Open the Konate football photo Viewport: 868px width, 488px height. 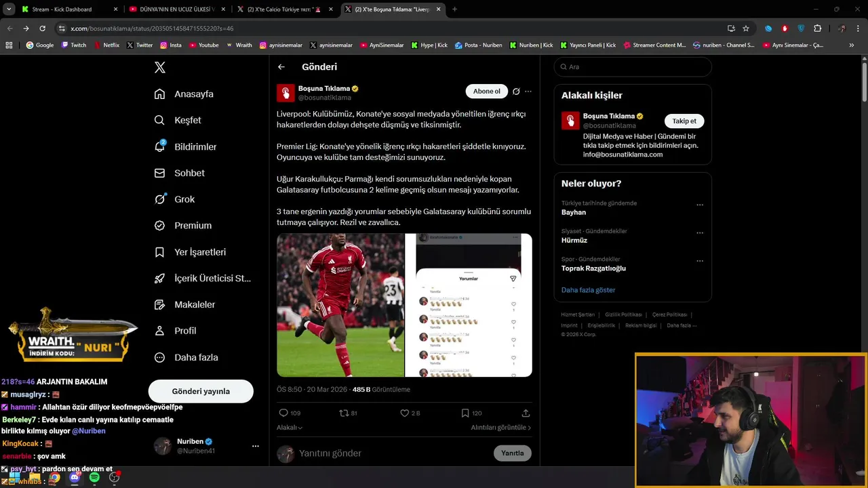[340, 305]
